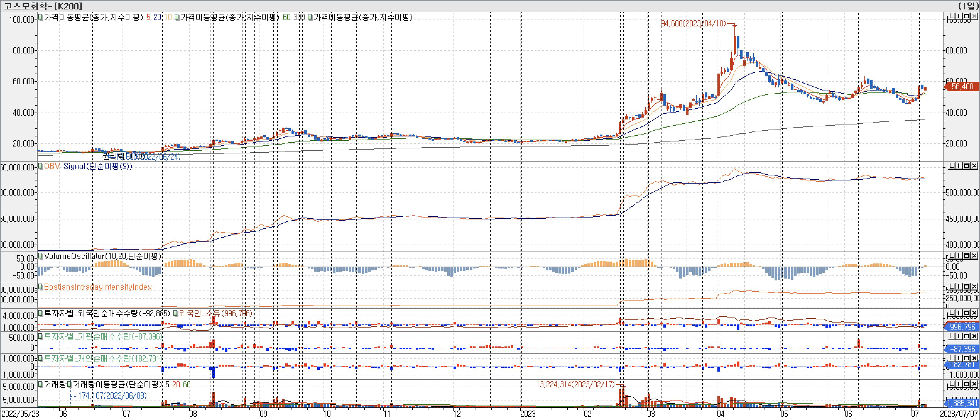Viewport: 980px width, 420px height.
Task: Toggle green square beside VolumeOscillator label
Action: click(41, 256)
